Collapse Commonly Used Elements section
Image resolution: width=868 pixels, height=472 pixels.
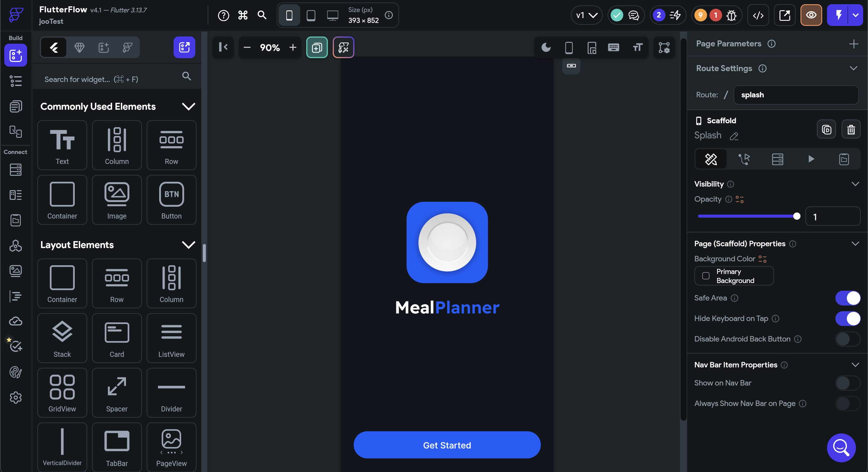pyautogui.click(x=188, y=106)
